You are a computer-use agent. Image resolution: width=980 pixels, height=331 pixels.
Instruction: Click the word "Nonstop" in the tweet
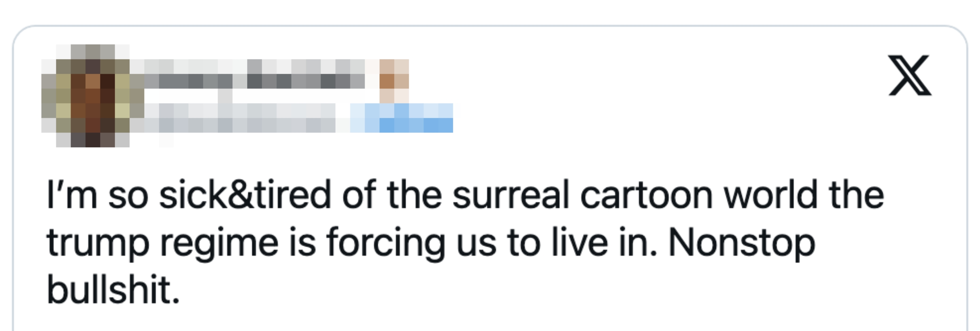pos(742,243)
